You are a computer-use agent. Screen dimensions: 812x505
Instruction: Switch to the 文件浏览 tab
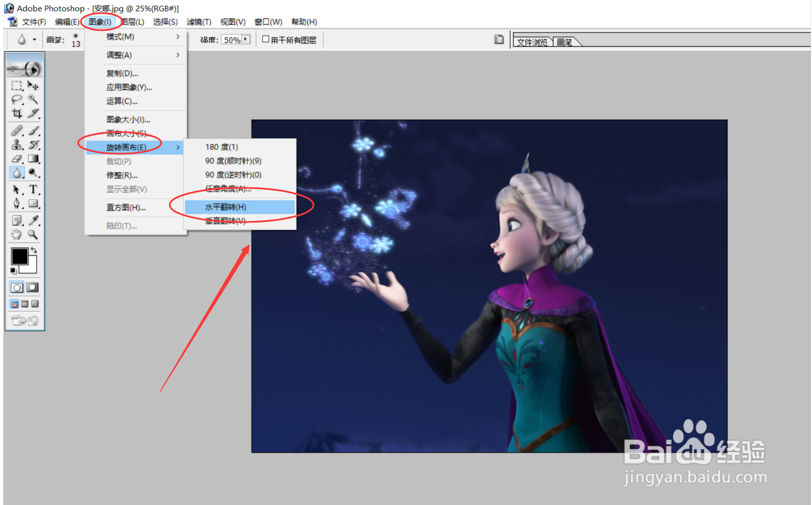pyautogui.click(x=532, y=42)
